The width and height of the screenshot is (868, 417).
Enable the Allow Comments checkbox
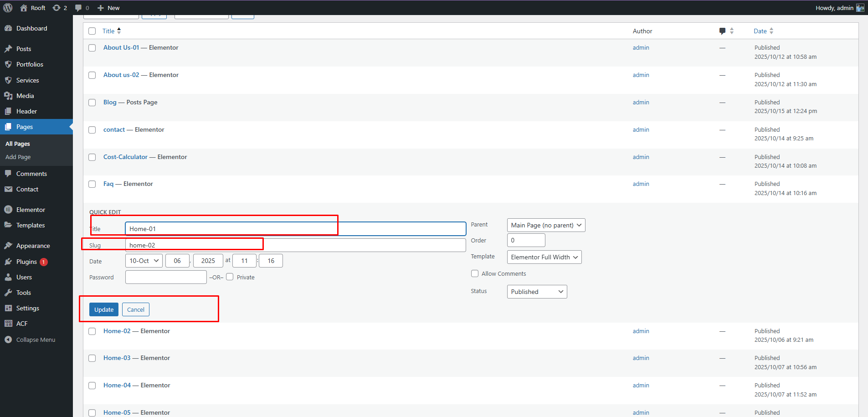click(x=475, y=273)
